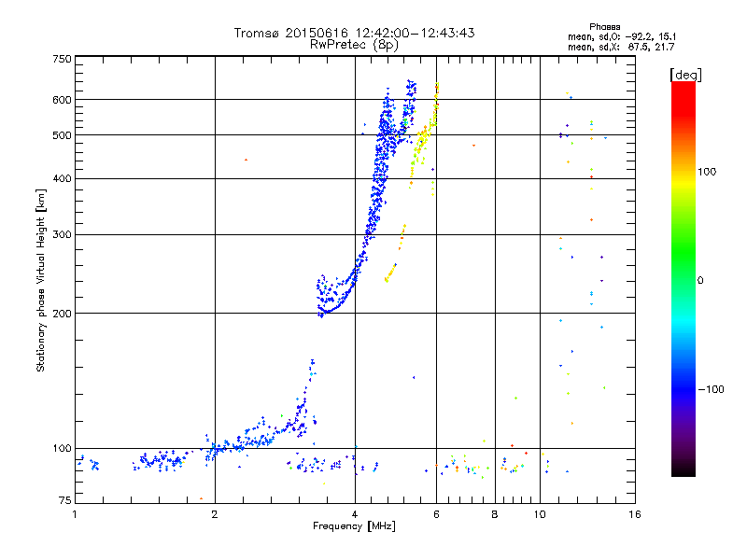Click the y-axis '400' tick label
The height and width of the screenshot is (560, 747).
pyautogui.click(x=63, y=178)
